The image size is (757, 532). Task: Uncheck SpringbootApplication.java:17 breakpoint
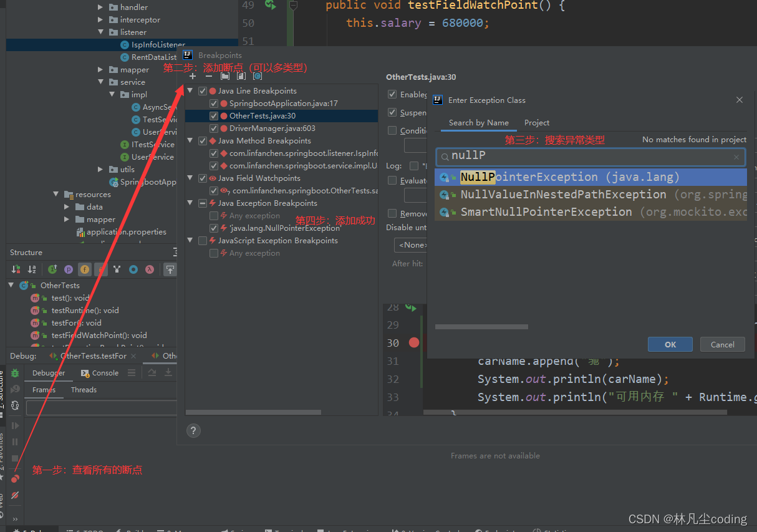coord(214,104)
